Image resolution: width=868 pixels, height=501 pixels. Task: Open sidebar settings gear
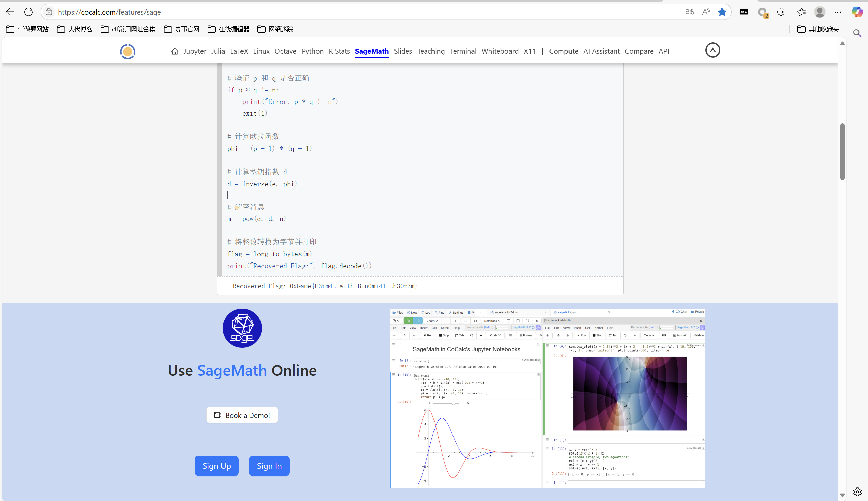[857, 492]
